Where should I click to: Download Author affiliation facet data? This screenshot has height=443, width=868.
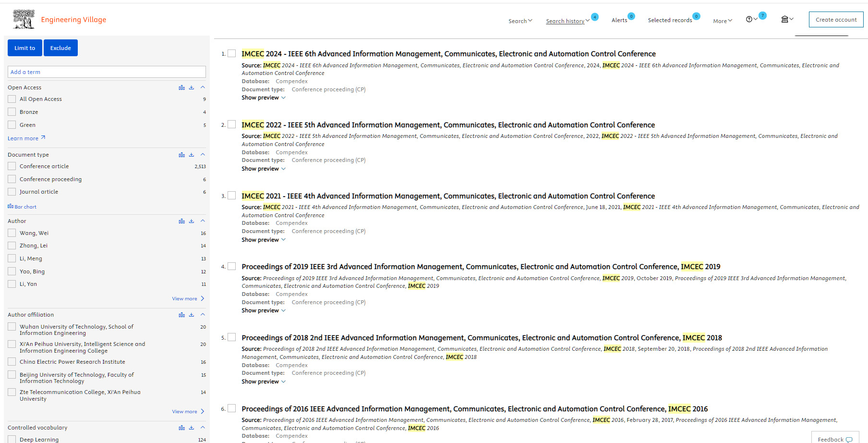click(x=192, y=315)
